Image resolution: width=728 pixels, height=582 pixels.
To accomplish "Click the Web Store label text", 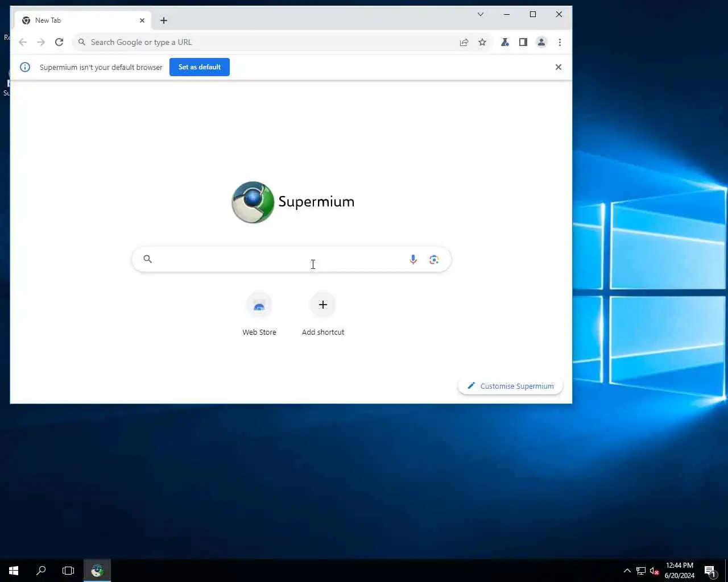I will (259, 332).
